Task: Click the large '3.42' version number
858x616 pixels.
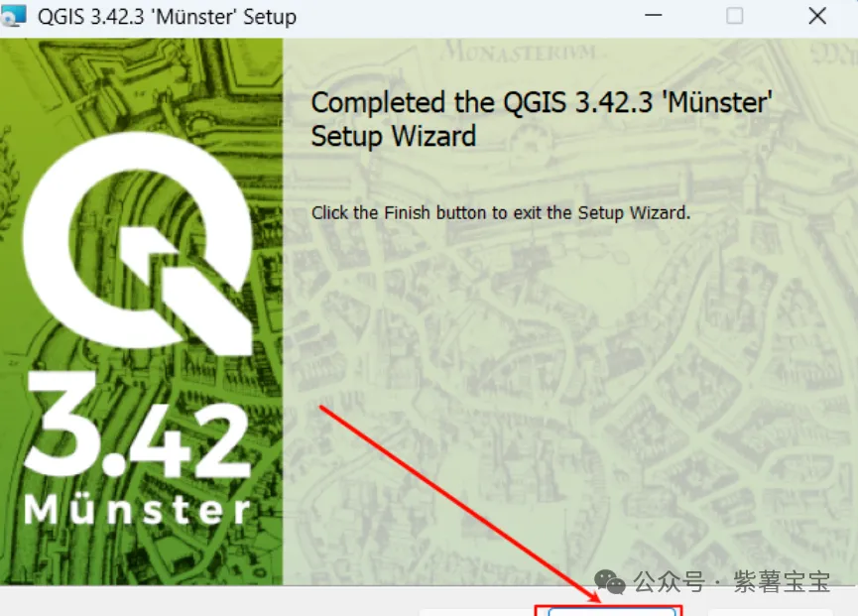Action: (x=137, y=426)
